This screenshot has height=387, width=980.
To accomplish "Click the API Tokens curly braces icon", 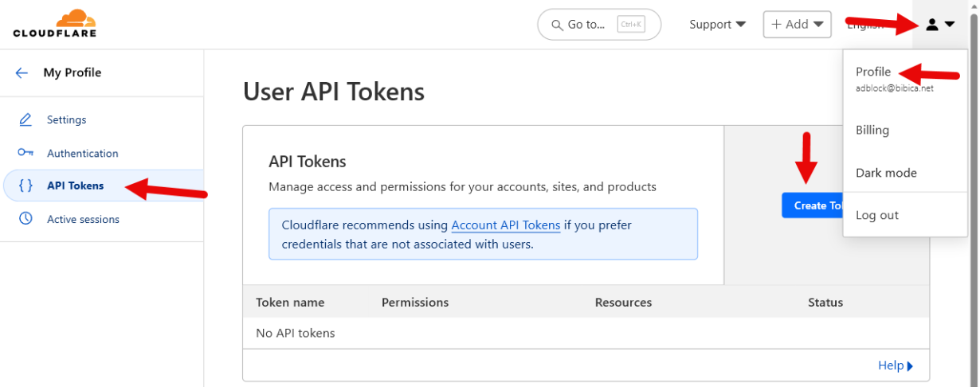I will coord(25,186).
